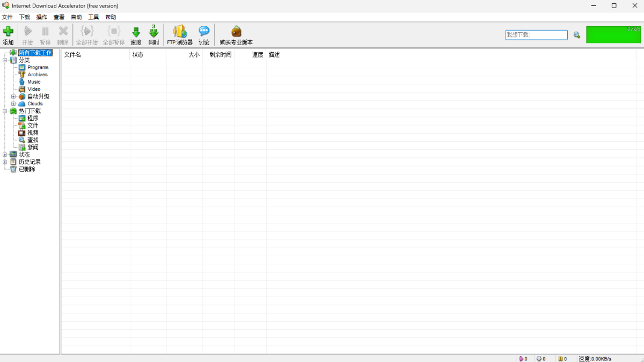
Task: Open the 工具 menu
Action: 93,17
